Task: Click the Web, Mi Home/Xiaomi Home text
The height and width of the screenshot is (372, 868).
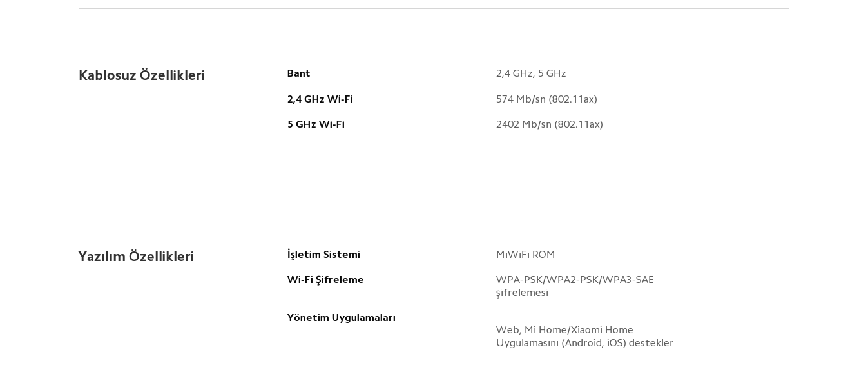Action: pyautogui.click(x=564, y=330)
